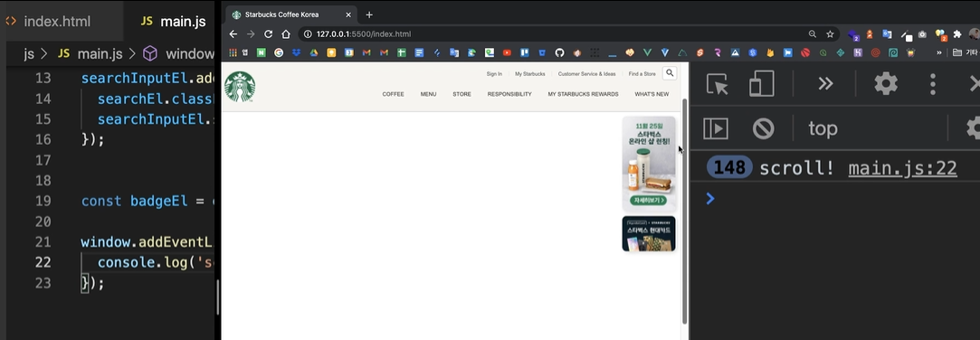
Task: Click the Find a Store link
Action: pos(642,74)
